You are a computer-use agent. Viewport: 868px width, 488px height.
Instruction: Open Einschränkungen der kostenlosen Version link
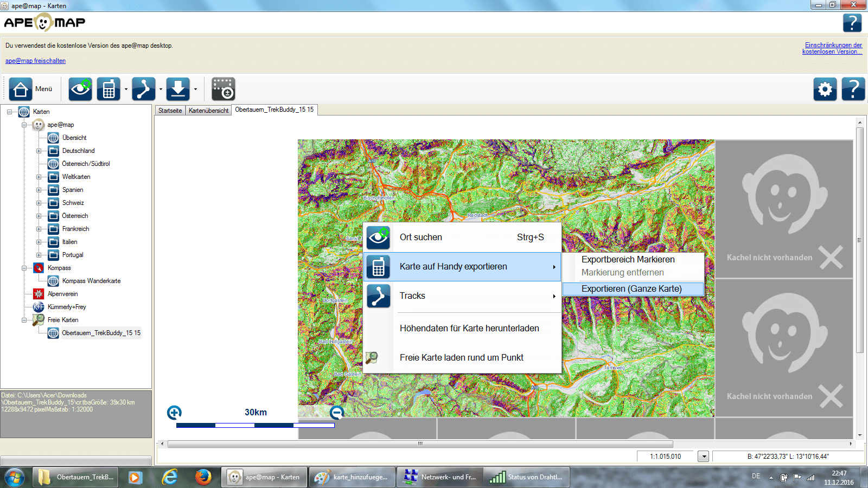(x=832, y=48)
